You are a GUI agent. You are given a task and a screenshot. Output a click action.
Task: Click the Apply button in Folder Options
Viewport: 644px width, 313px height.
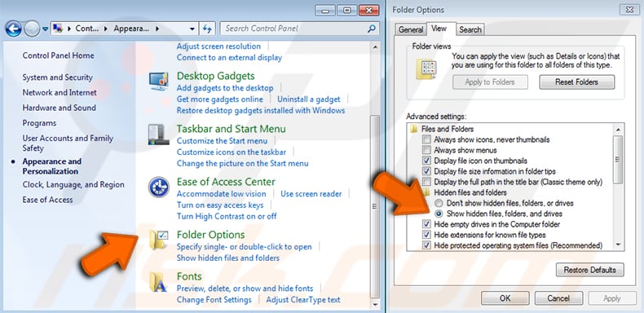[x=612, y=298]
